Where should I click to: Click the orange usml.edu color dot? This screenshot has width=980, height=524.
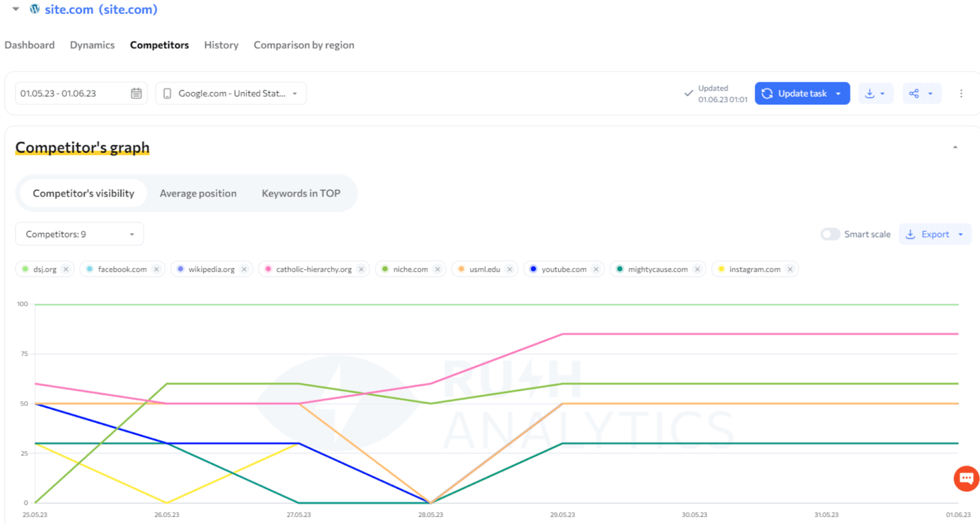(x=461, y=268)
